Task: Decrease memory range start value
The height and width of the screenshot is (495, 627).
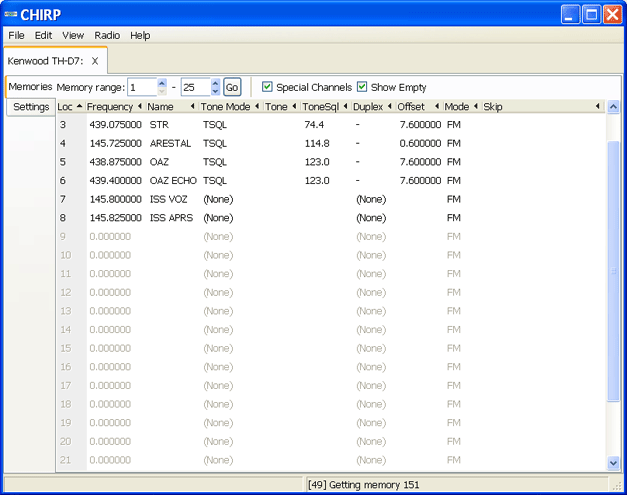Action: point(162,92)
